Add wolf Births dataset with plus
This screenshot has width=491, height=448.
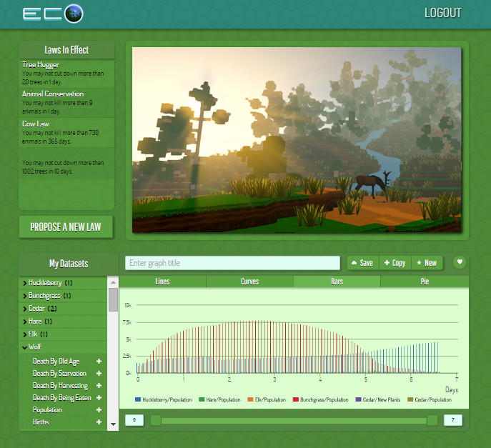[99, 422]
